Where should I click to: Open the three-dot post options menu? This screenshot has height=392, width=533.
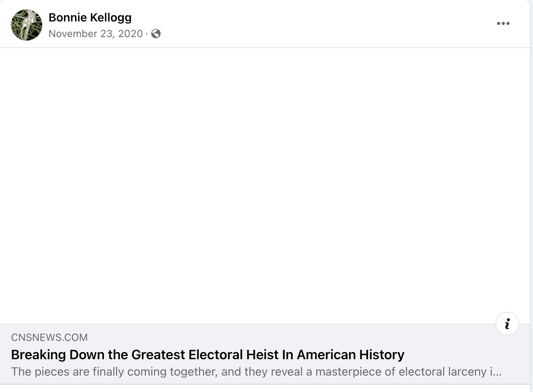(503, 23)
